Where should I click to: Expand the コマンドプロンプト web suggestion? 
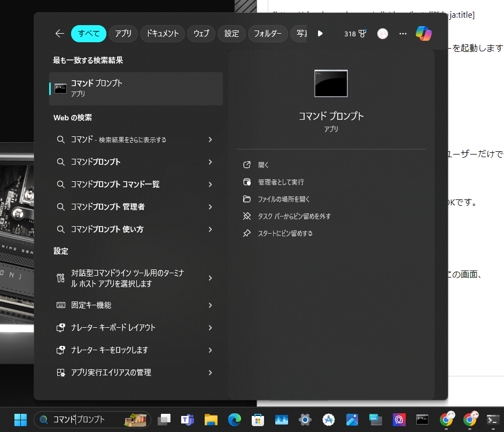210,162
